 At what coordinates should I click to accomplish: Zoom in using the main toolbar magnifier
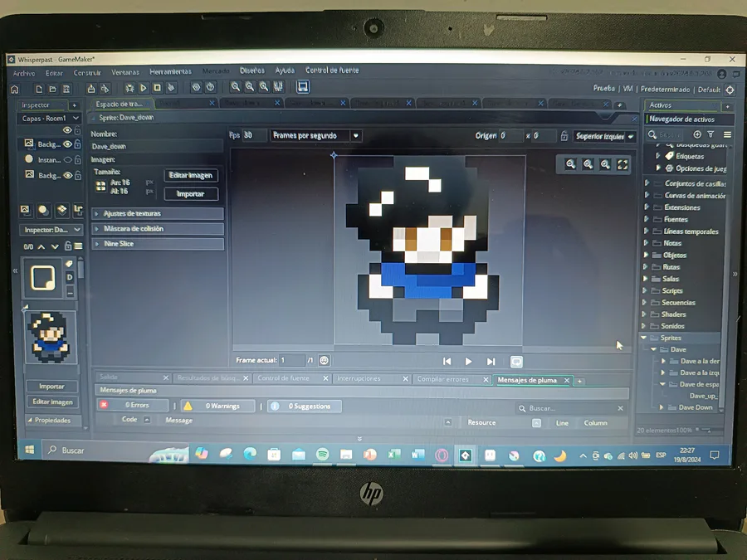pos(236,86)
